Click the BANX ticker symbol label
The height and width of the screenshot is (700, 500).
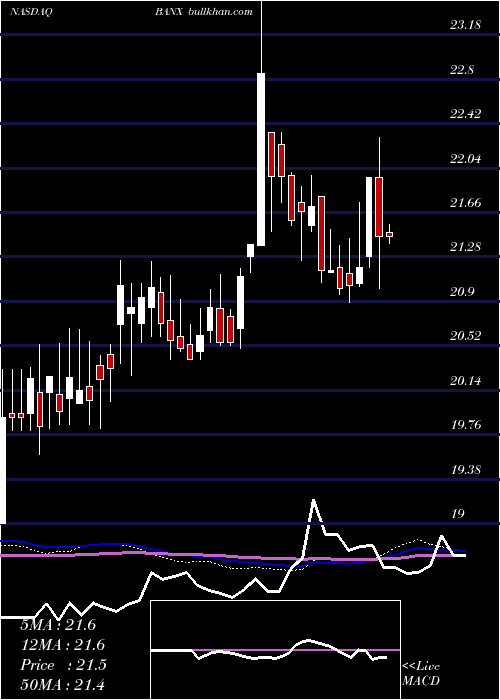pyautogui.click(x=169, y=12)
